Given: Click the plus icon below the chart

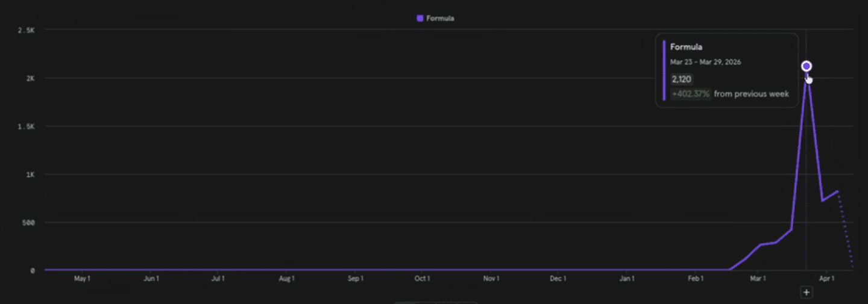Looking at the screenshot, I should click(x=807, y=292).
